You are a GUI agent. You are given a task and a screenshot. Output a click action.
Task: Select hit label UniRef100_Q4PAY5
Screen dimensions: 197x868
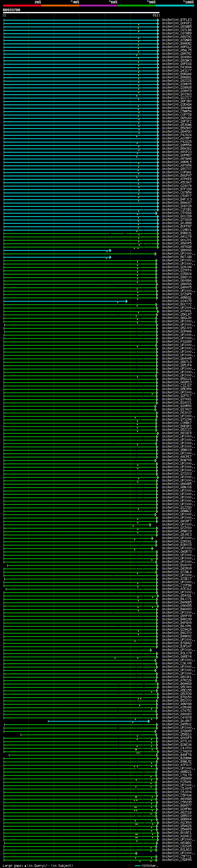point(177,287)
